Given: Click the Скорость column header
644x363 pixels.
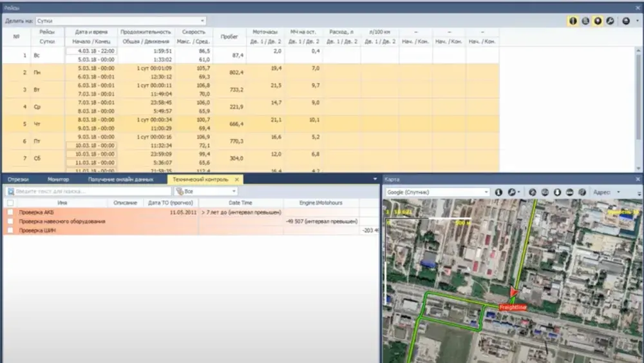Looking at the screenshot, I should point(193,32).
